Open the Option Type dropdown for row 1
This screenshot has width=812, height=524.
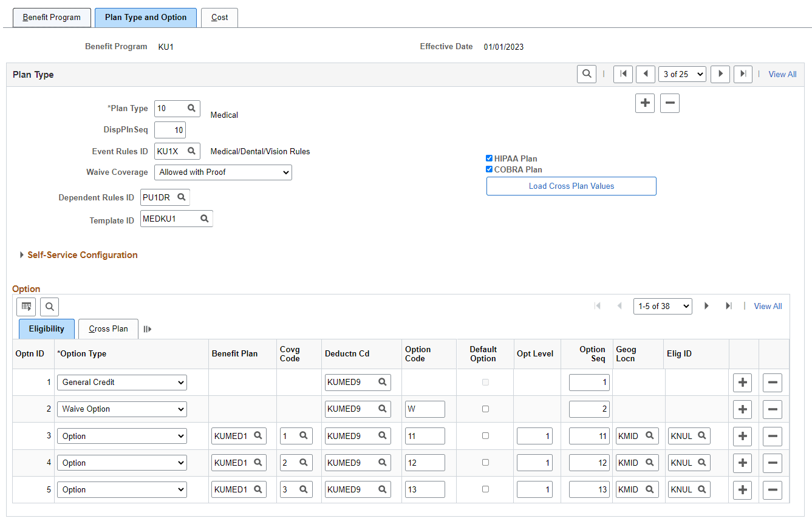tap(121, 382)
